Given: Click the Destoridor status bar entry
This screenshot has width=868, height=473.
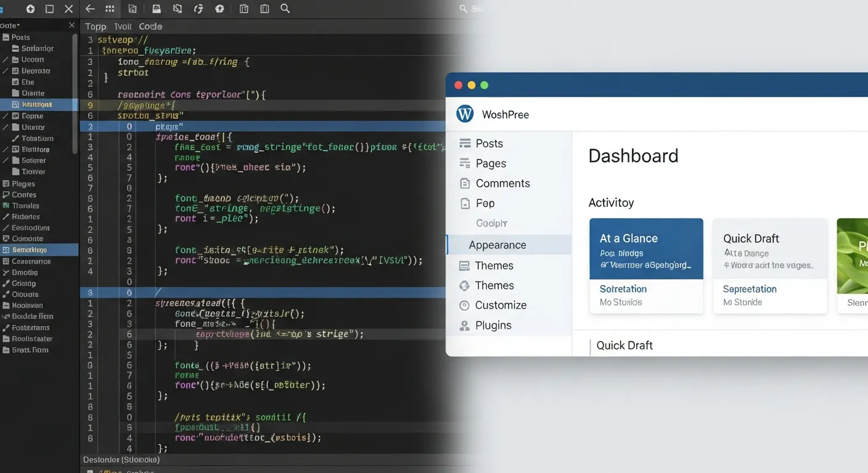Looking at the screenshot, I should 121,459.
